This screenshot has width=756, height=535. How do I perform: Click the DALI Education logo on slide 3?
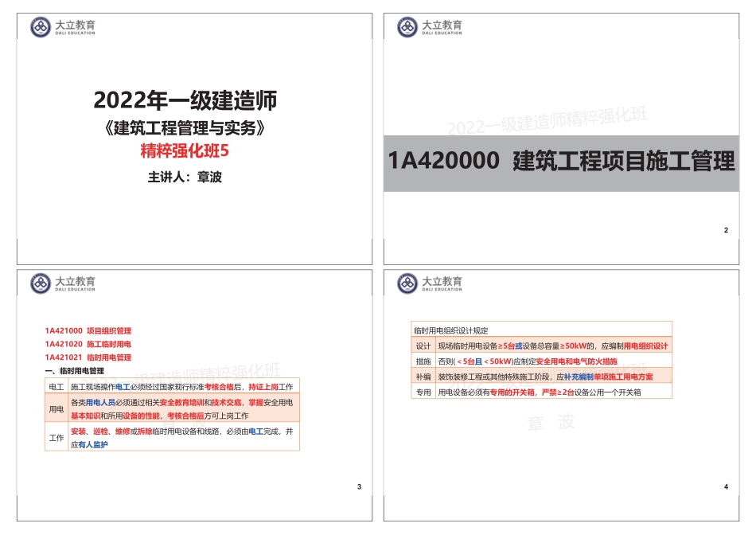64,284
